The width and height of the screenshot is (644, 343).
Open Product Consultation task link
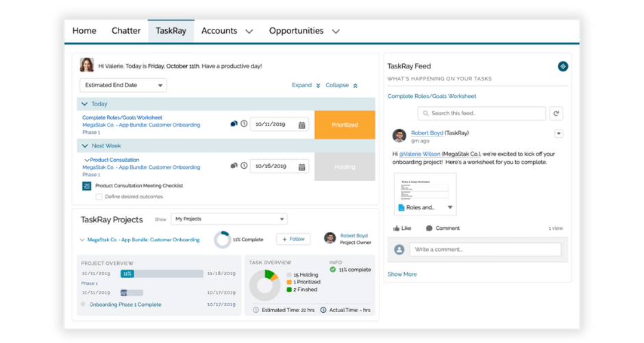[x=114, y=160]
